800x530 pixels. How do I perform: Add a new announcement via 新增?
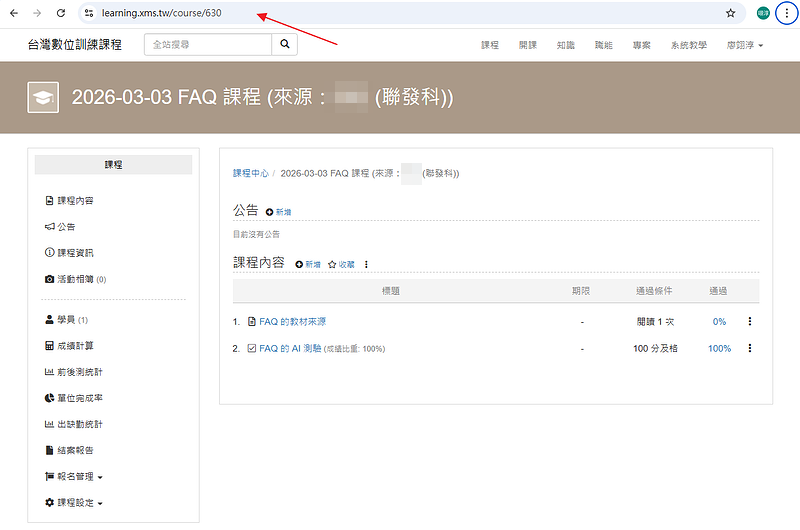(x=279, y=212)
